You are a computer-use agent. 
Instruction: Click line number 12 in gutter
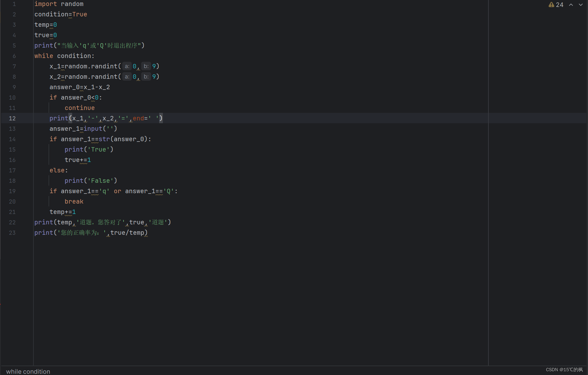tap(12, 118)
